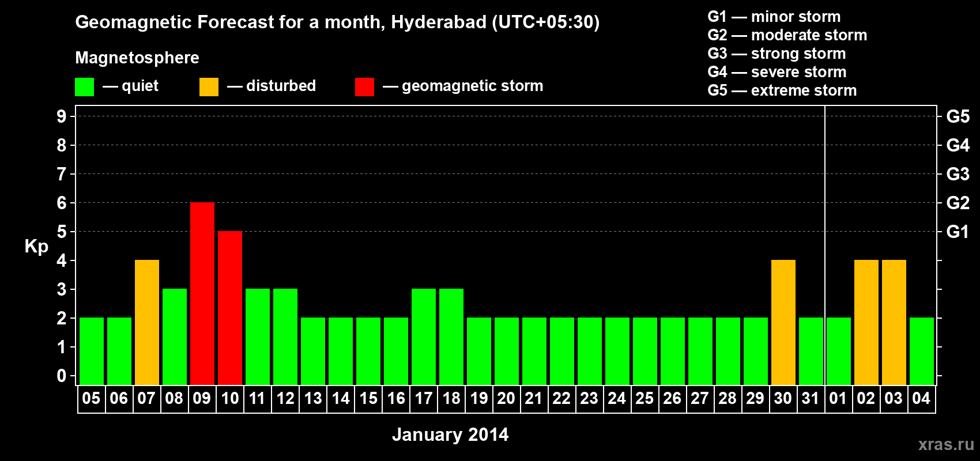Select the red bar for day 10
Screen dimensions: 980x461
pos(230,308)
